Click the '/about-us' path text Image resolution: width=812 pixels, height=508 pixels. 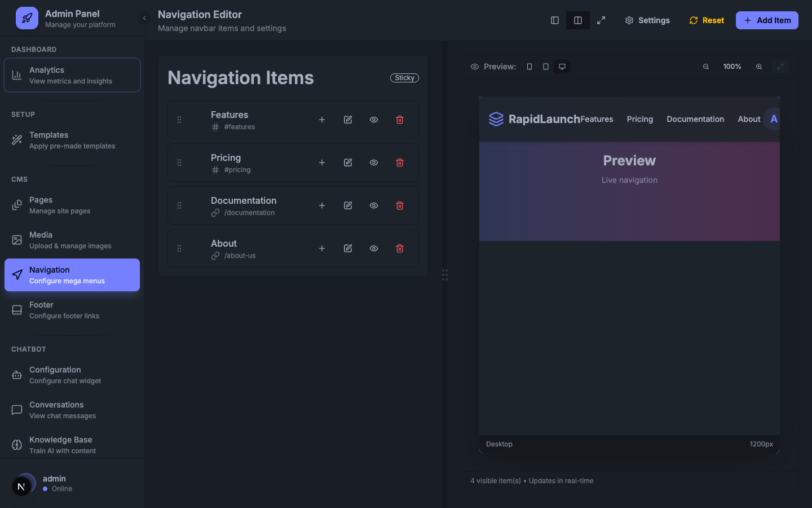(240, 256)
